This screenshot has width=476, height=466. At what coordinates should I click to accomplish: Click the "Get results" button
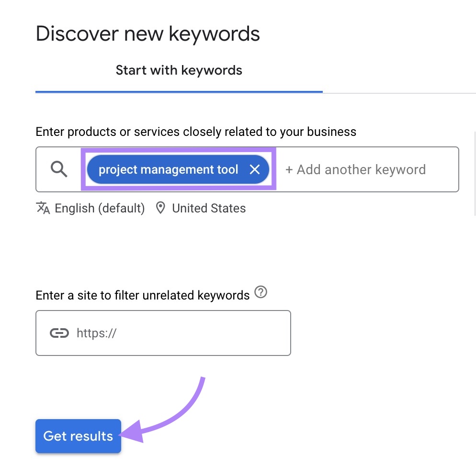(x=78, y=436)
